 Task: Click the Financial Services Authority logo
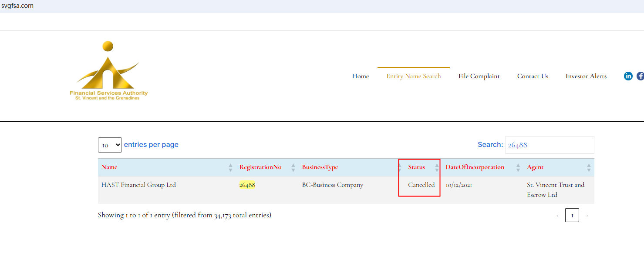(x=108, y=71)
